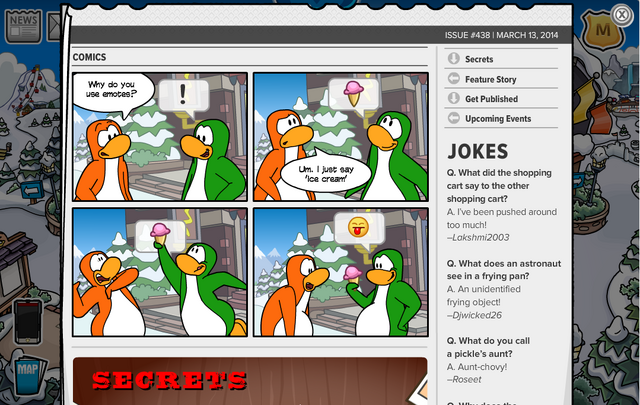Screen dimensions: 640x405
Task: Click the comic panel saying 'ice cream'
Action: tap(341, 137)
